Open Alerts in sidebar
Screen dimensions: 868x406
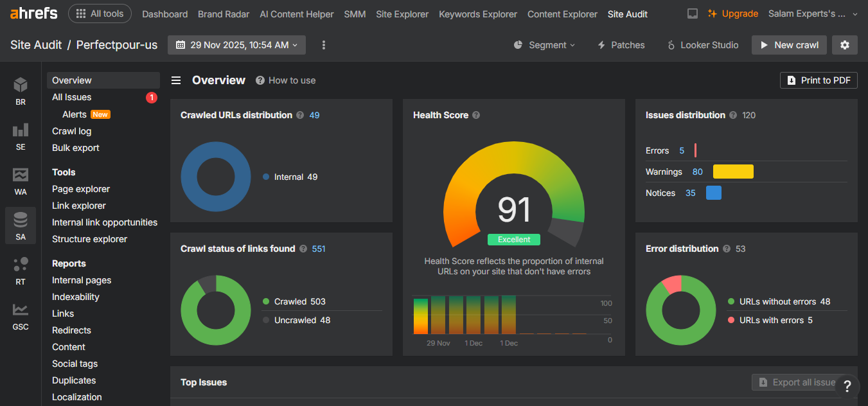point(75,114)
